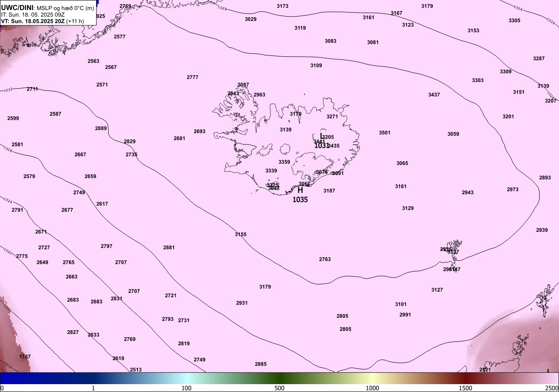This screenshot has width=559, height=392.
Task: Click the height value 3083
Action: point(331,41)
